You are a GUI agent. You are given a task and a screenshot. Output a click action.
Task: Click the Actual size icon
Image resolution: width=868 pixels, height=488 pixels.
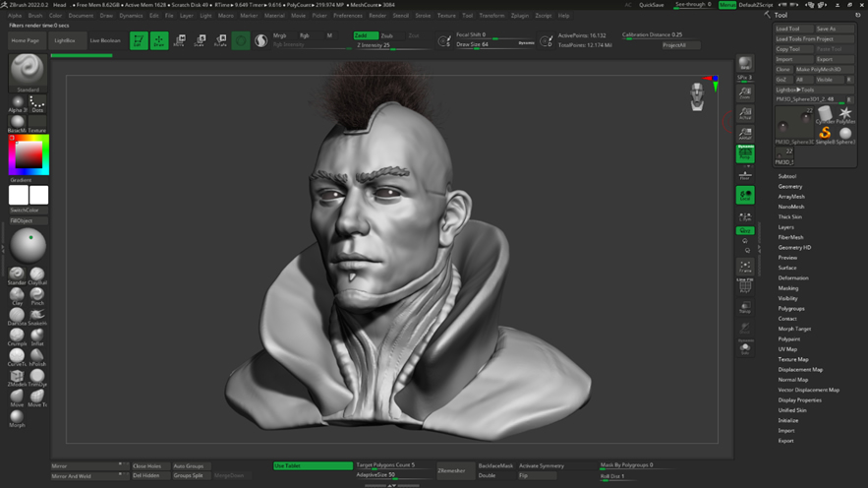[x=745, y=113]
